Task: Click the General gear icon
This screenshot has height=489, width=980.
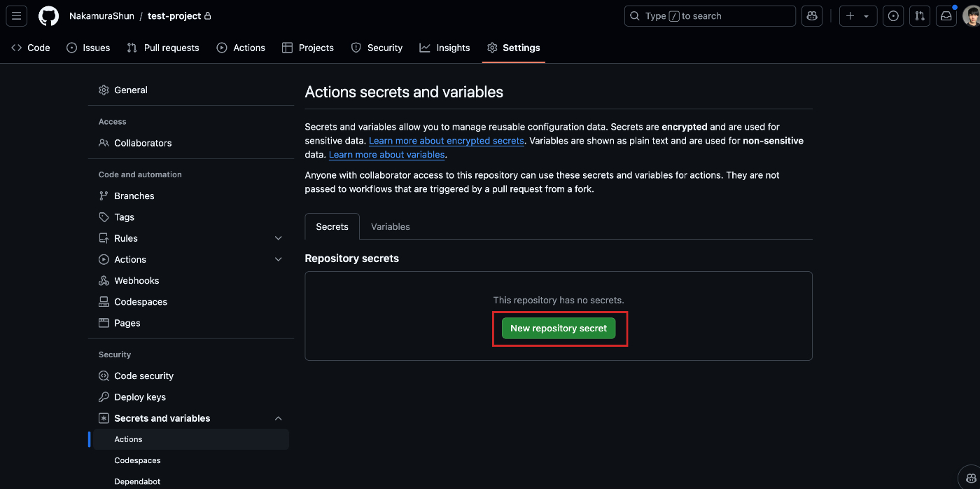Action: coord(104,90)
